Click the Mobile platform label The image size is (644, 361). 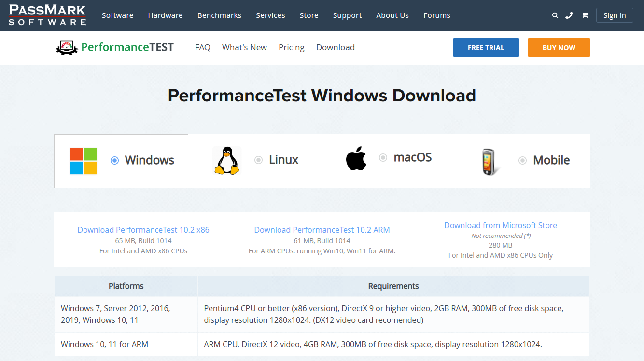(x=551, y=160)
